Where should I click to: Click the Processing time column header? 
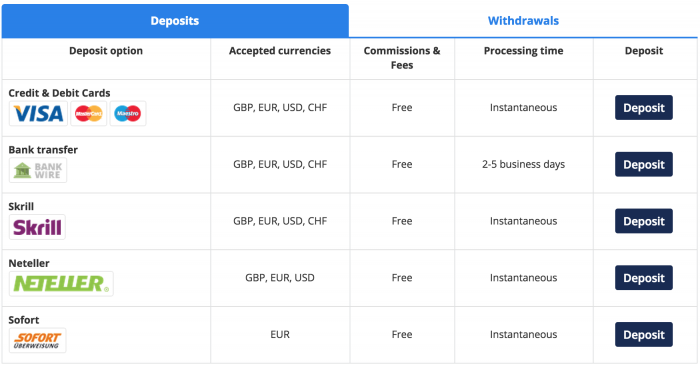524,51
